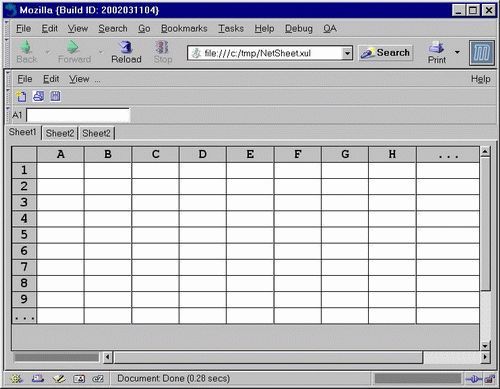Click the Stop loading icon
500x389 pixels.
coord(162,47)
